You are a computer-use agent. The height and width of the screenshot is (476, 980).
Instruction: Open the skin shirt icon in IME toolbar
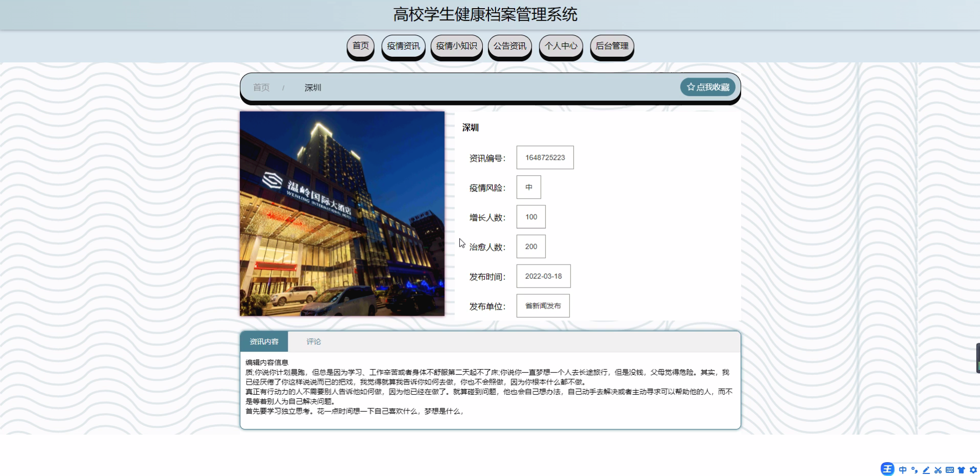[x=961, y=470]
